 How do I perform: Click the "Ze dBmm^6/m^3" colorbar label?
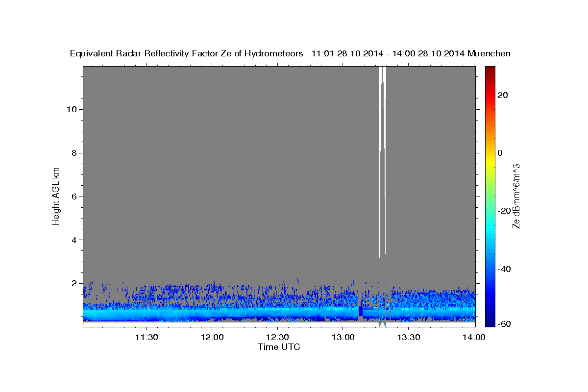tap(516, 196)
